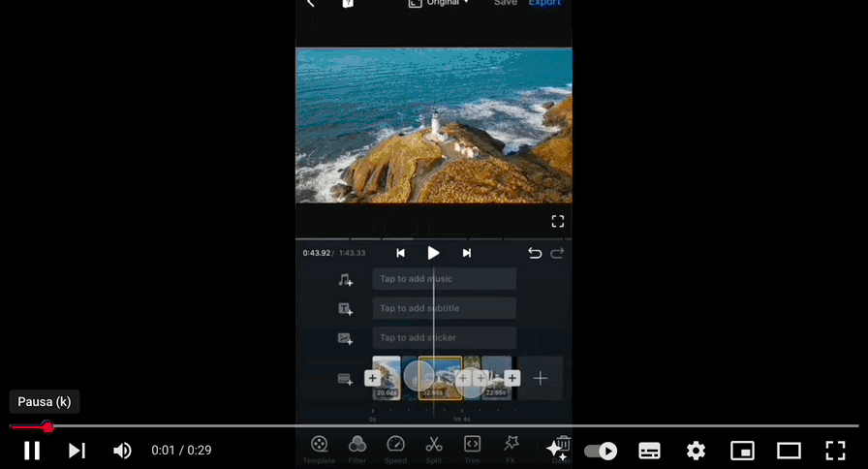Click the Delete trash can icon

tap(563, 445)
